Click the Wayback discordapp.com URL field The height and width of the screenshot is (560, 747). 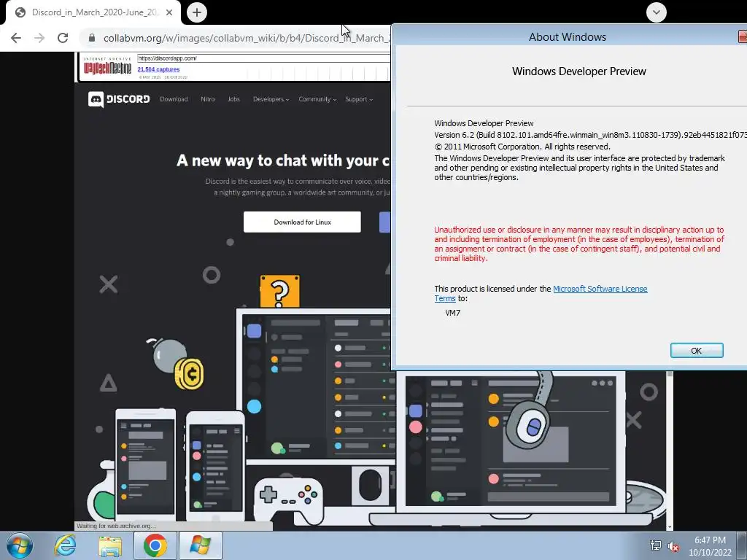click(x=263, y=58)
